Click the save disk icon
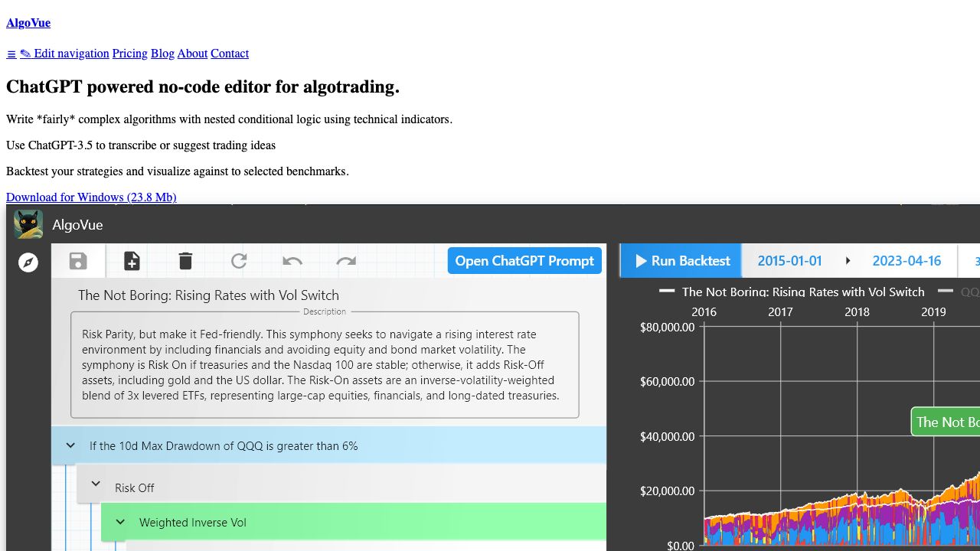Screen dimensions: 980x551 (x=78, y=261)
